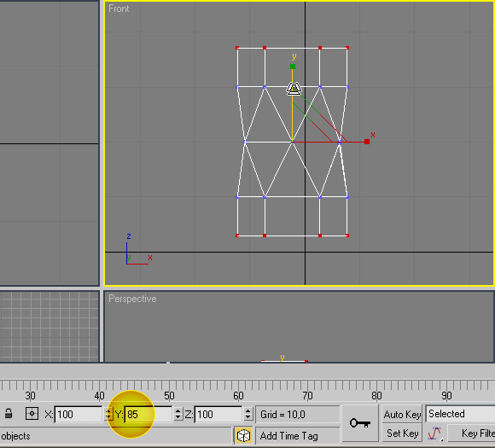The width and height of the screenshot is (495, 448).
Task: Open default in/out tangents curve icon
Action: click(x=435, y=433)
